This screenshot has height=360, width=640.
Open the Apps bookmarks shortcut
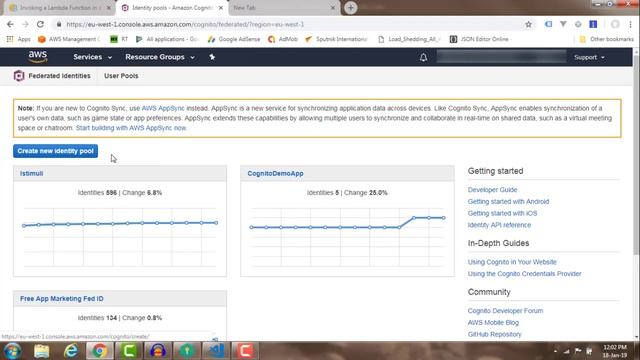18,39
